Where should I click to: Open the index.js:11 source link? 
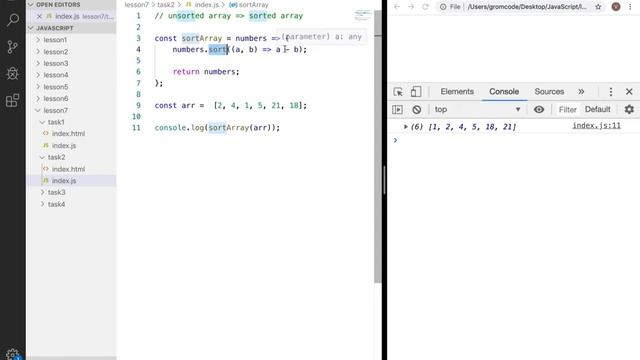(x=596, y=126)
